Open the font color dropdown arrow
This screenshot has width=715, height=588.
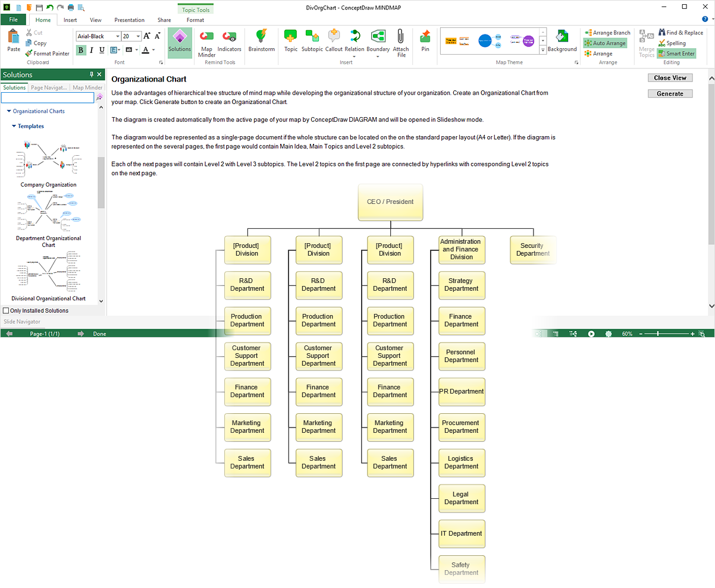[x=153, y=50]
